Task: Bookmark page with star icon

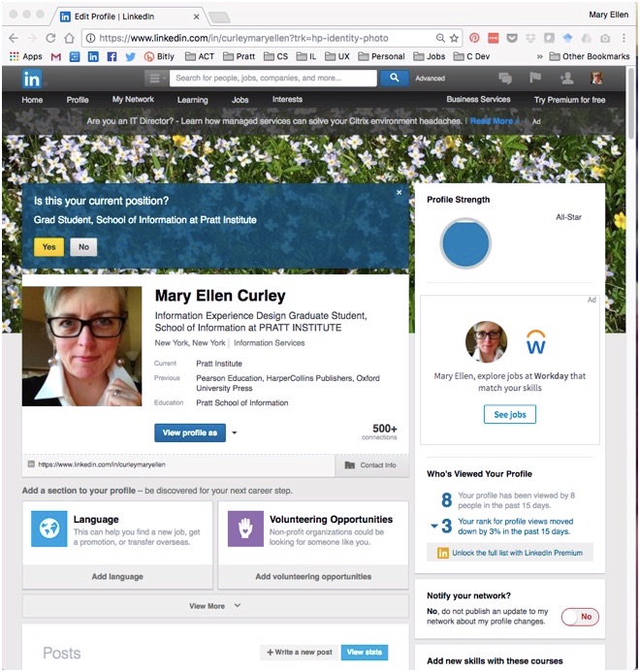Action: [x=454, y=38]
